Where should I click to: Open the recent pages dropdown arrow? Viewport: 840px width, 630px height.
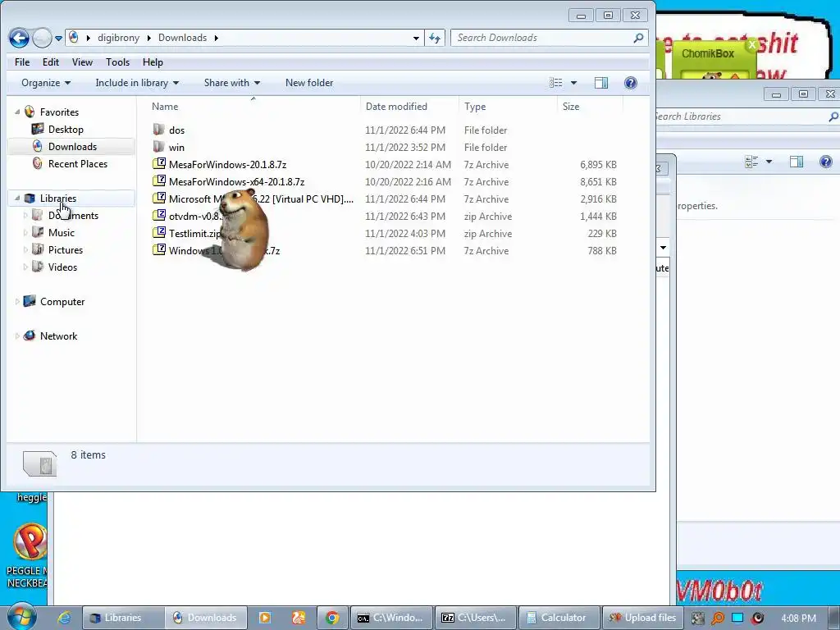[x=58, y=39]
